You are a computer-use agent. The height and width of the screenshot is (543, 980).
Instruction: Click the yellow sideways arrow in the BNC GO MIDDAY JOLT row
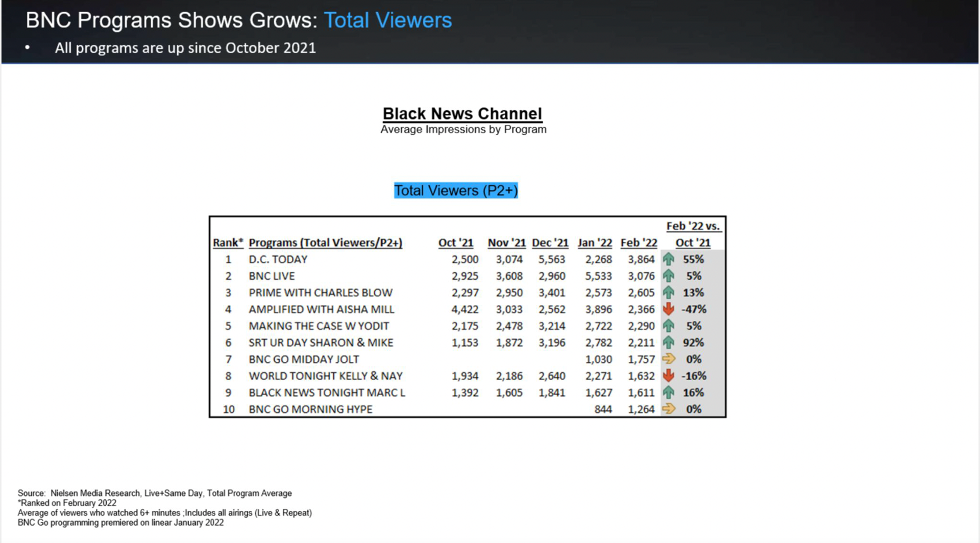[669, 359]
